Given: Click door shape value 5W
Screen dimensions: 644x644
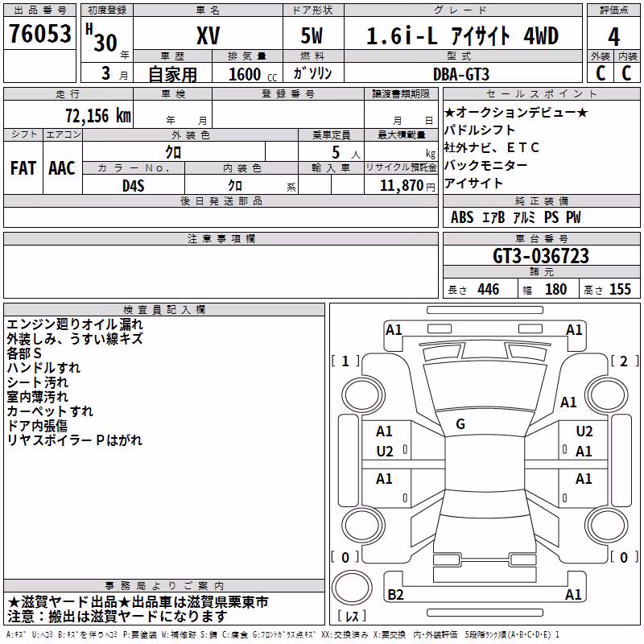Looking at the screenshot, I should tap(312, 35).
